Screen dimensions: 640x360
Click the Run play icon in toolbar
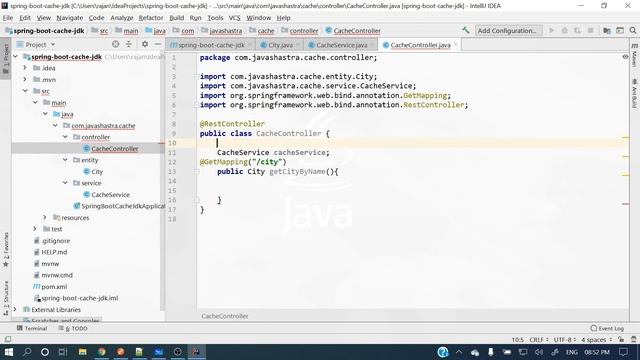point(551,30)
